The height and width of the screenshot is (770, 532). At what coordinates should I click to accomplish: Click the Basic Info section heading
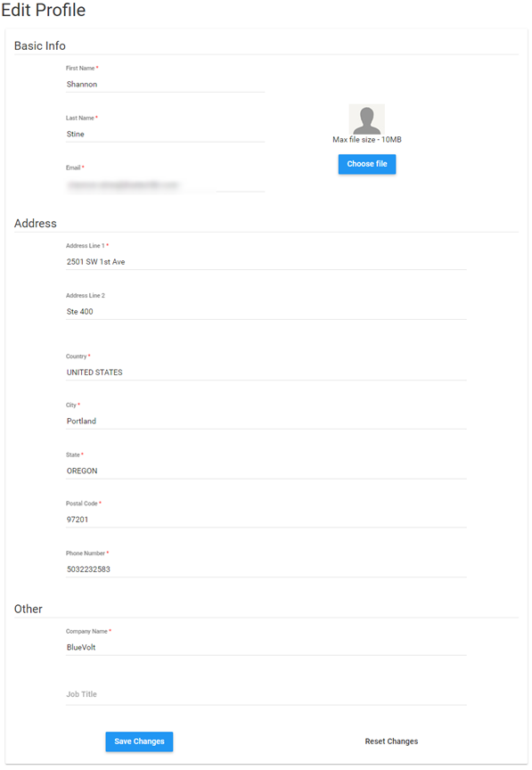point(40,45)
